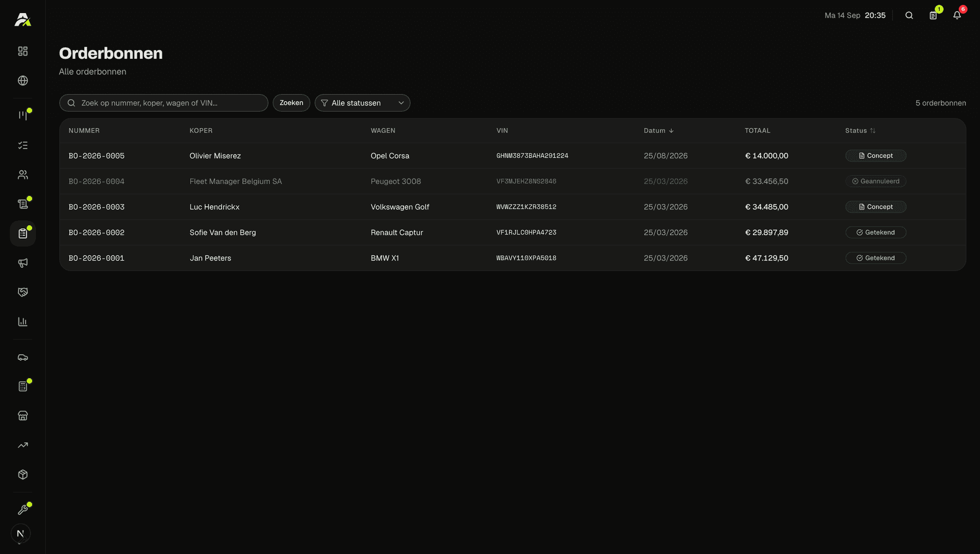Click the app logo at top of sidebar
Viewport: 980px width, 554px height.
click(x=23, y=20)
